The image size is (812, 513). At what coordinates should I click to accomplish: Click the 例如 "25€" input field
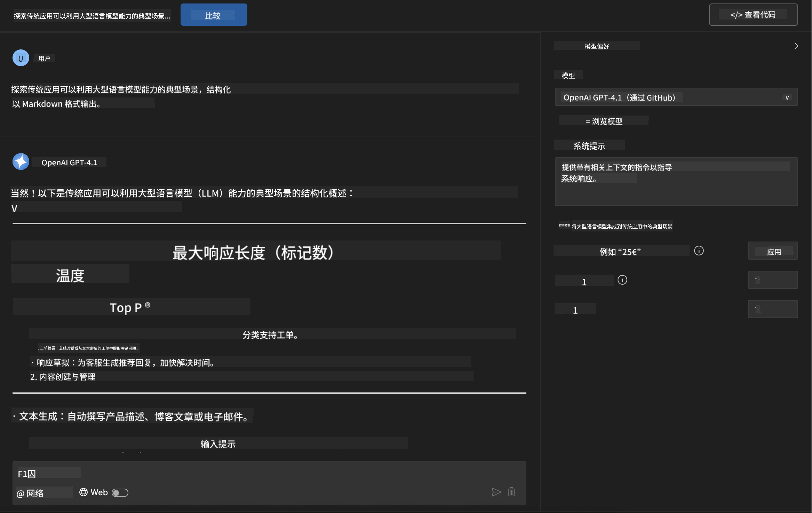point(621,251)
